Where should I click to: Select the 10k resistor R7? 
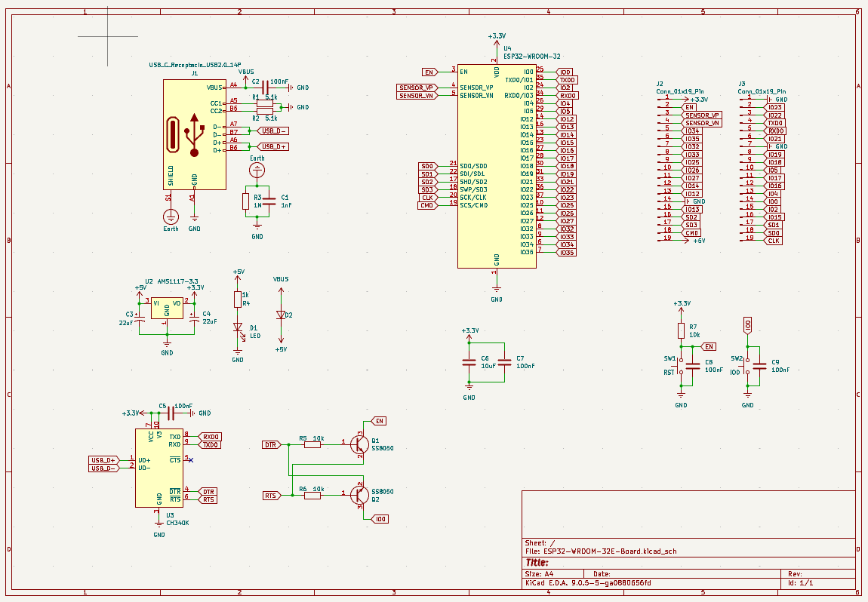click(681, 330)
